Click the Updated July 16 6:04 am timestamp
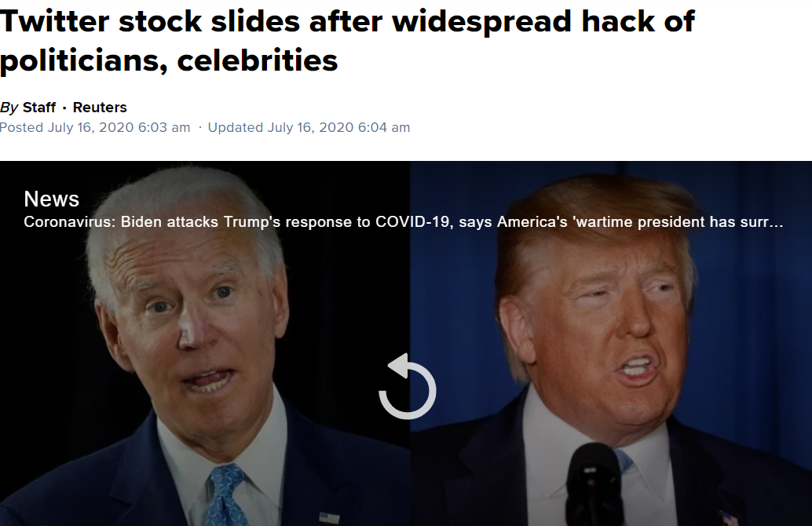This screenshot has height=526, width=812. coord(309,127)
